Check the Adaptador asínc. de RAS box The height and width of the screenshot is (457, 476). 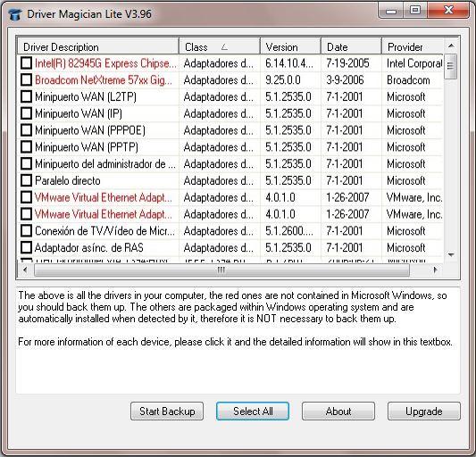[27, 247]
